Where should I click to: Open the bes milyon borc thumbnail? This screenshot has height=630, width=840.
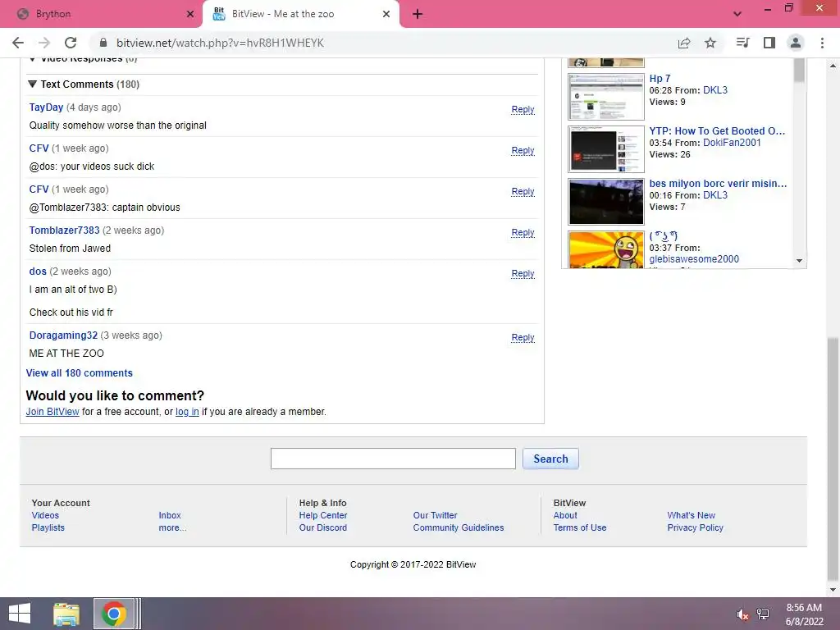[x=606, y=202]
